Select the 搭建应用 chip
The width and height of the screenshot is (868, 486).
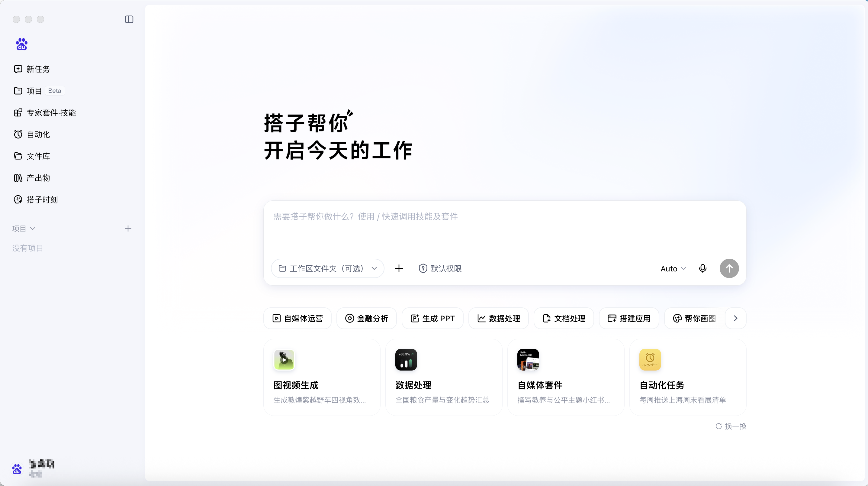pos(629,318)
